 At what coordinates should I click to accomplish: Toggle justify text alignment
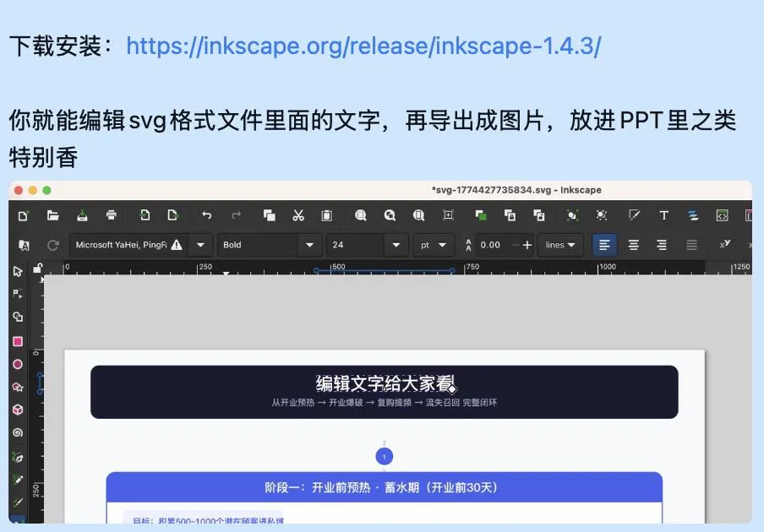tap(691, 245)
